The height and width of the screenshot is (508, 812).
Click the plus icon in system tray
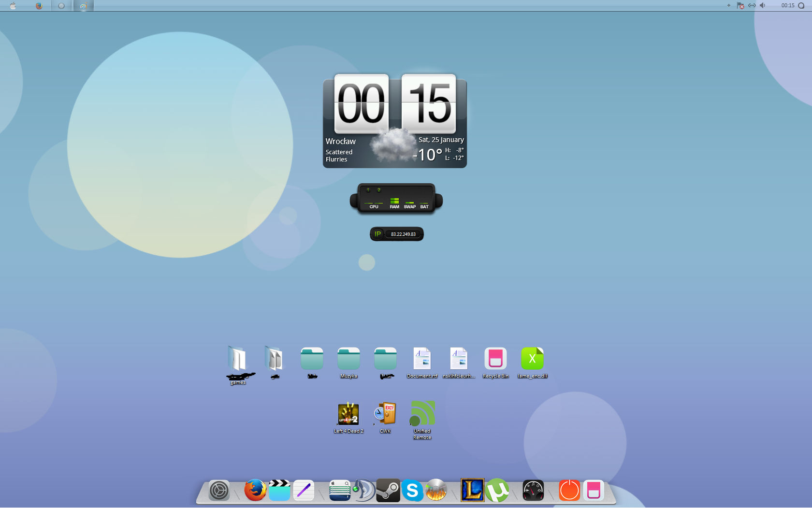coord(729,5)
